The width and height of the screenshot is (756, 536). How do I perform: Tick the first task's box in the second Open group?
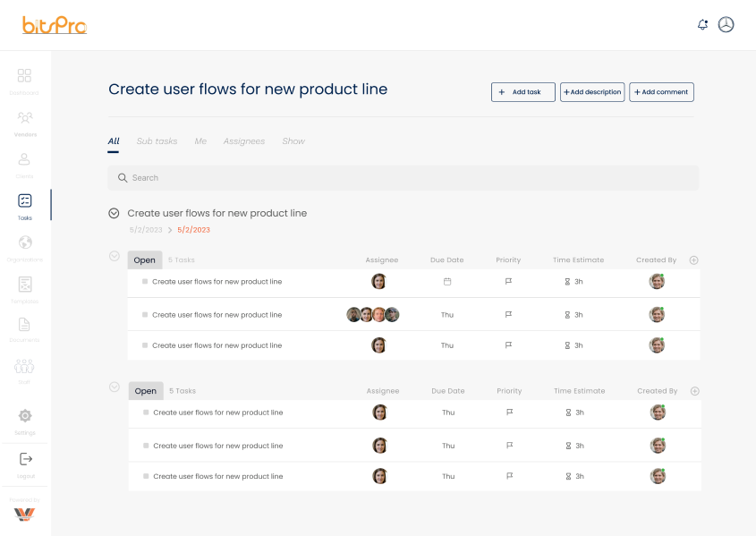point(146,413)
